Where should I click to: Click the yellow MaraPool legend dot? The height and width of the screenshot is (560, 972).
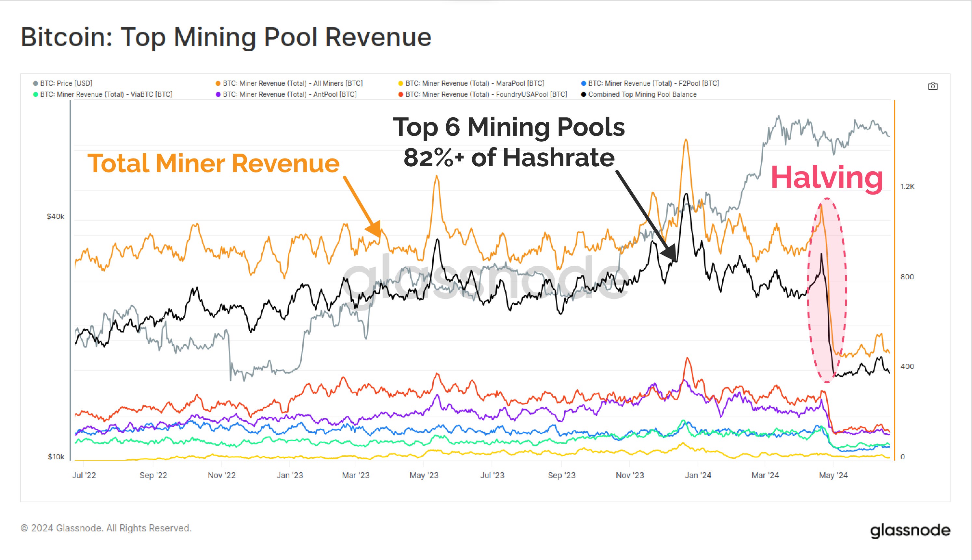[401, 83]
